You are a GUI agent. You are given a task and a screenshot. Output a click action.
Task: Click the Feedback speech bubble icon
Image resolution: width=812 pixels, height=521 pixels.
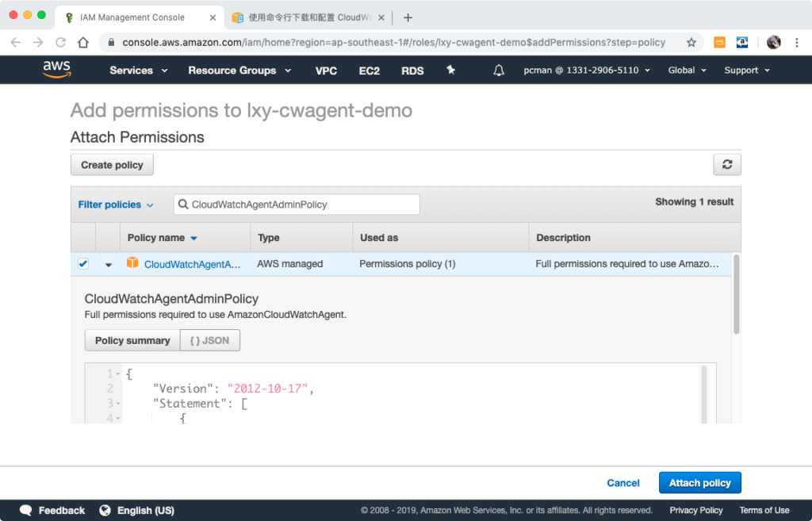click(x=26, y=510)
